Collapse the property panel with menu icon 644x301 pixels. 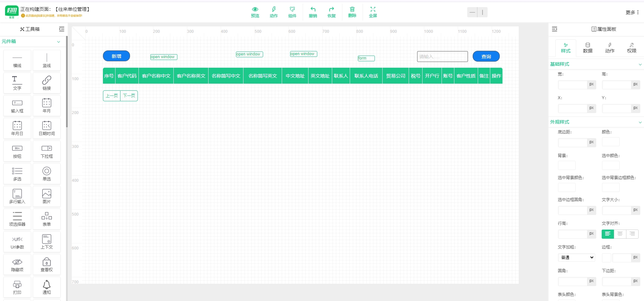[x=555, y=29]
